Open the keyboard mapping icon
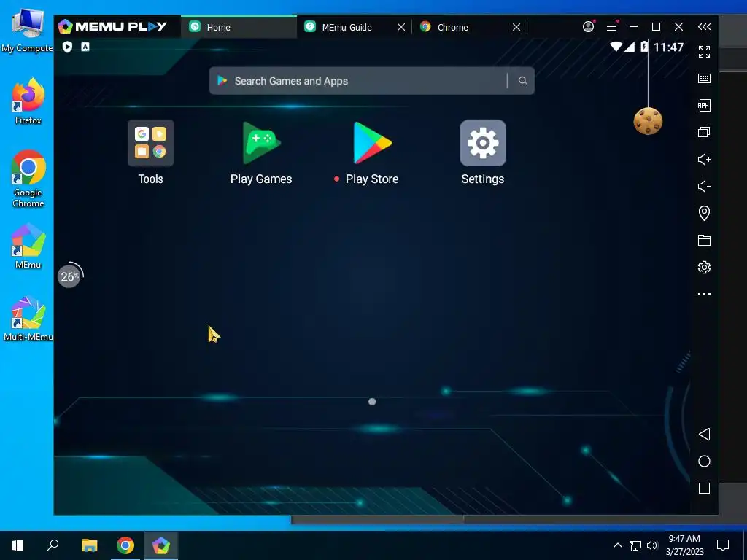The height and width of the screenshot is (560, 747). [x=704, y=78]
